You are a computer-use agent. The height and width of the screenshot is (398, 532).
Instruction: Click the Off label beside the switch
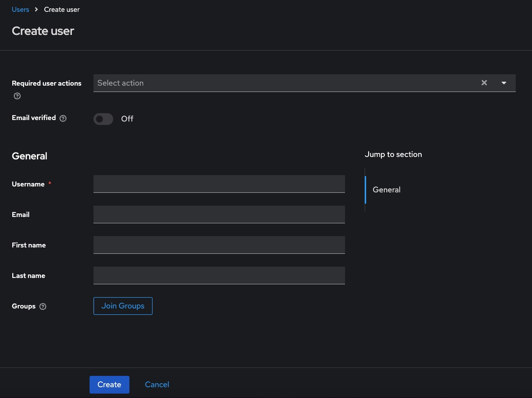(x=127, y=119)
